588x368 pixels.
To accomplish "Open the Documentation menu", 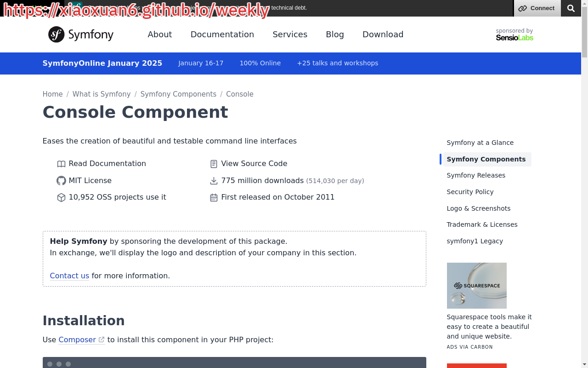I will tap(222, 34).
